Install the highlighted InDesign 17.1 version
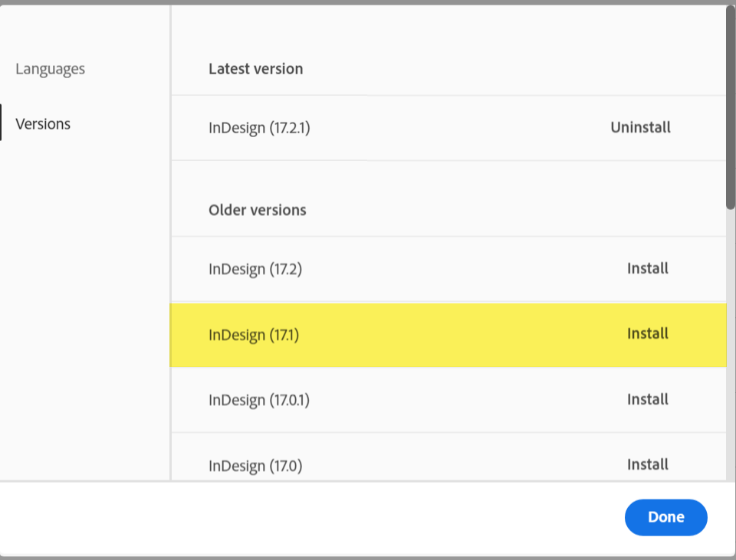 (647, 333)
